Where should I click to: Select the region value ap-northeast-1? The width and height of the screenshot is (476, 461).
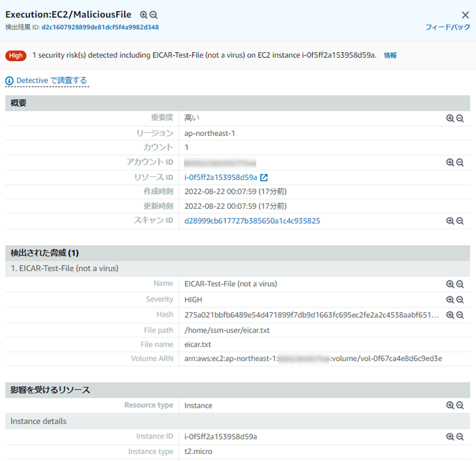(209, 133)
